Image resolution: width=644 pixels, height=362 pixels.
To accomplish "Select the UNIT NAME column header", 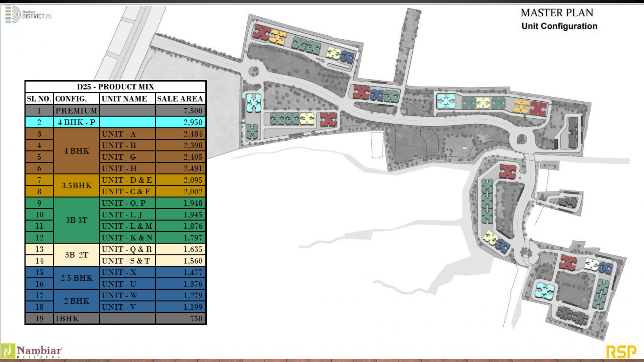I will coord(124,99).
